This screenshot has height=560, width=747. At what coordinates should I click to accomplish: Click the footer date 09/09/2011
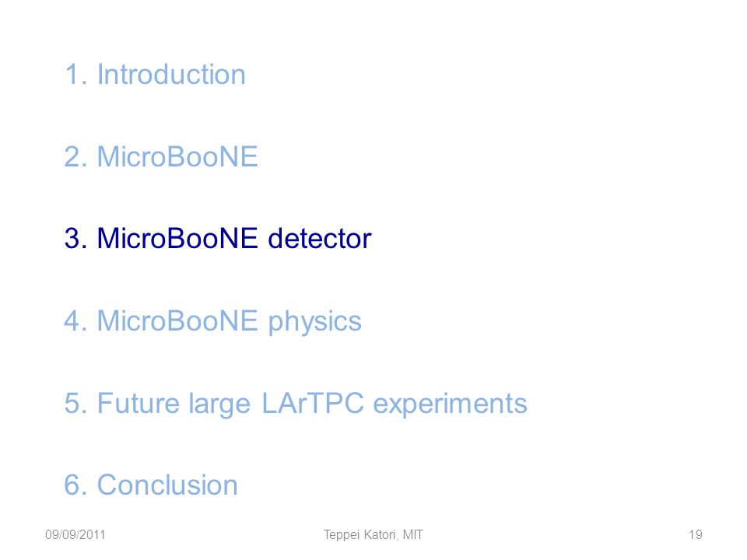point(75,535)
